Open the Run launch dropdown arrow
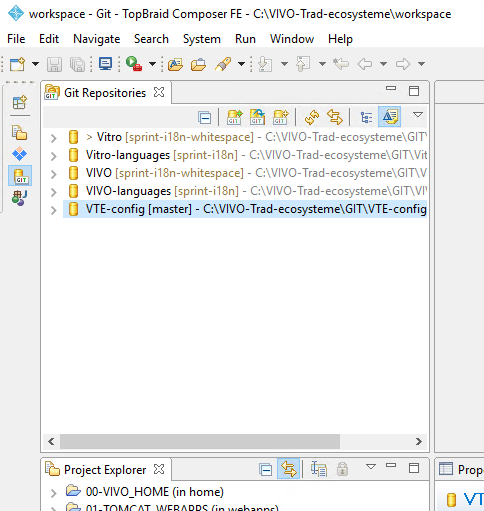 (x=152, y=64)
